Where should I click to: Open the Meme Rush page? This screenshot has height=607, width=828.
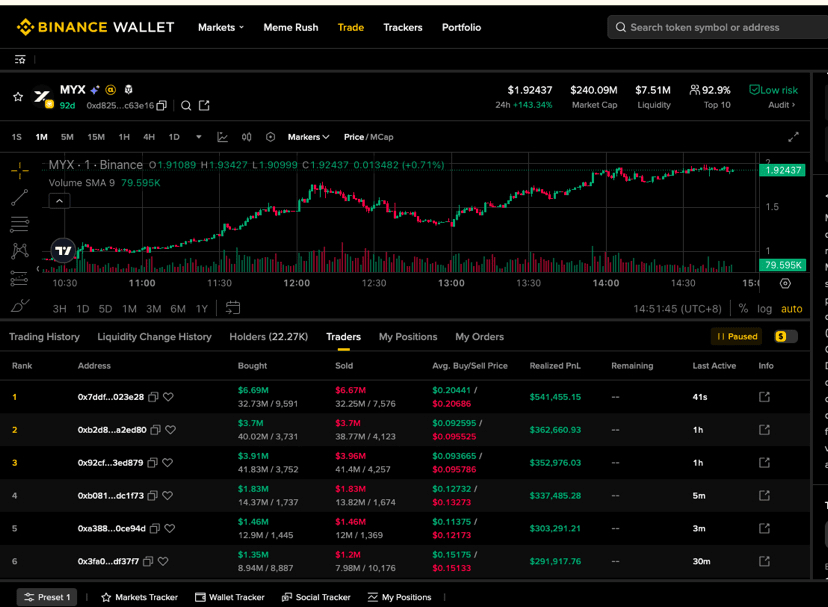pyautogui.click(x=291, y=27)
